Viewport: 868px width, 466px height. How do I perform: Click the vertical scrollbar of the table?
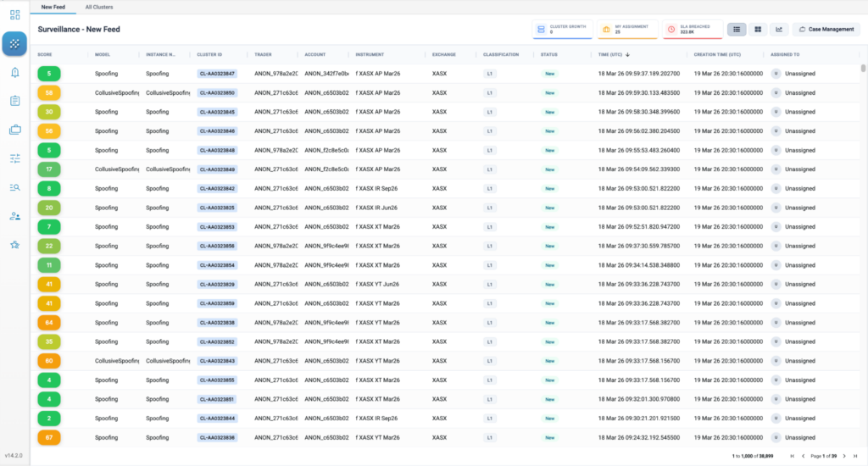point(863,69)
